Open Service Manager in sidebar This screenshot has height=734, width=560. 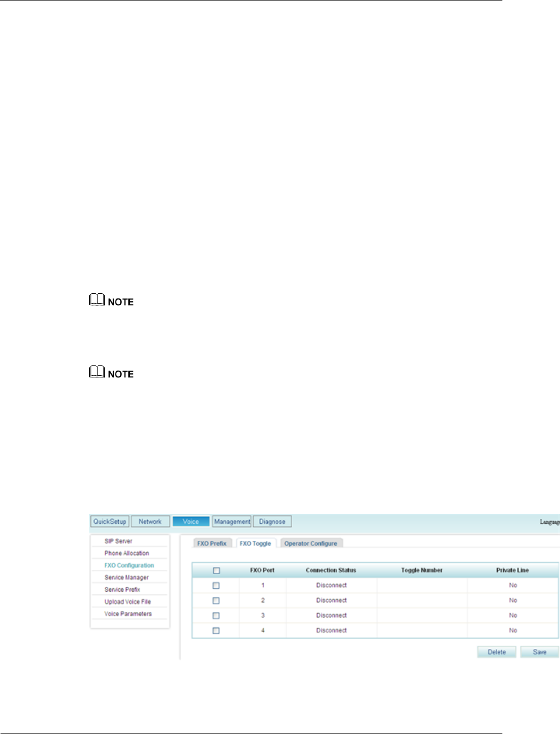point(127,577)
